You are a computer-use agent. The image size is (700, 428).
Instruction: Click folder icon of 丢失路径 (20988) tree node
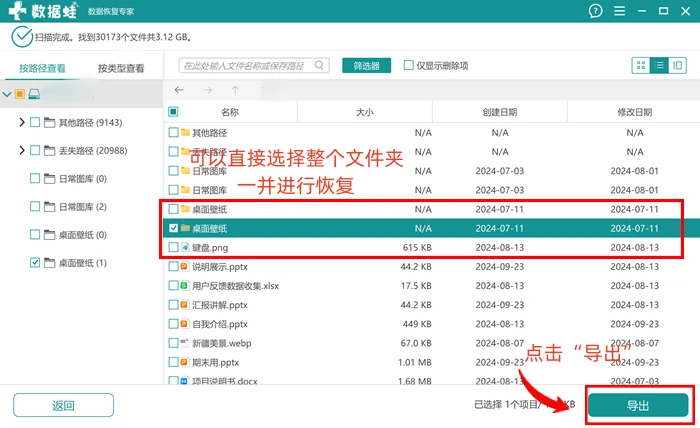pyautogui.click(x=50, y=150)
